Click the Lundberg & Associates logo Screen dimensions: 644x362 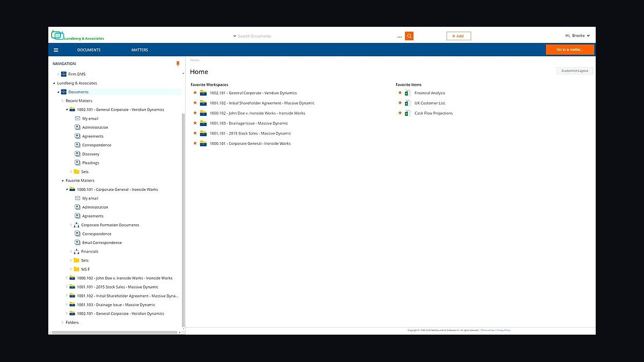78,36
